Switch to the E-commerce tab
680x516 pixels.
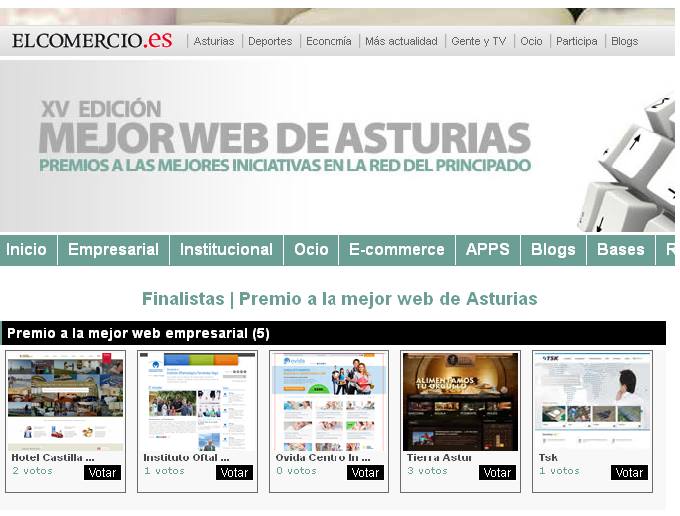click(396, 250)
